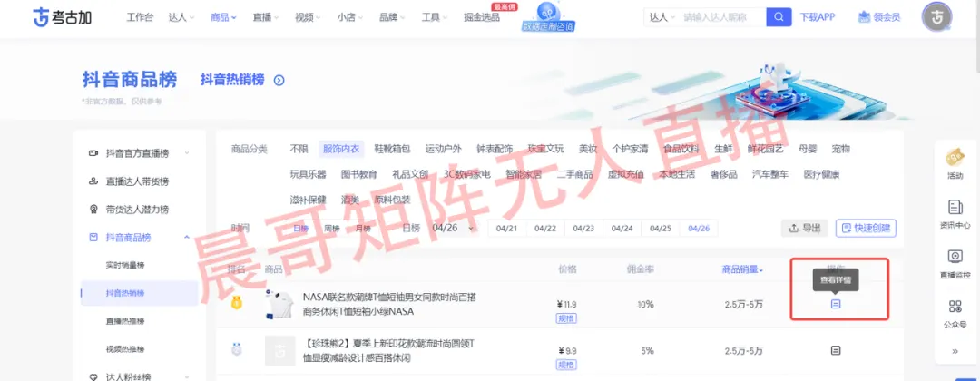Screen dimensions: 980x381
Task: Switch to the 月榜 time tab
Action: click(362, 228)
